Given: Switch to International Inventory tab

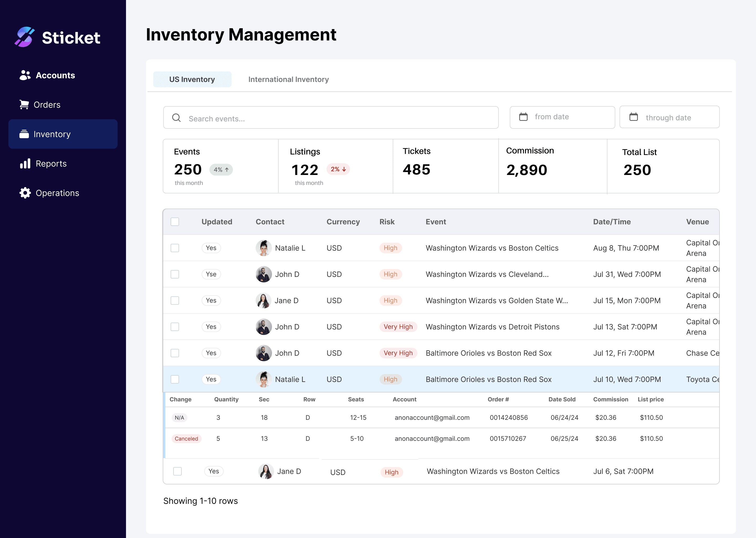Looking at the screenshot, I should (288, 80).
